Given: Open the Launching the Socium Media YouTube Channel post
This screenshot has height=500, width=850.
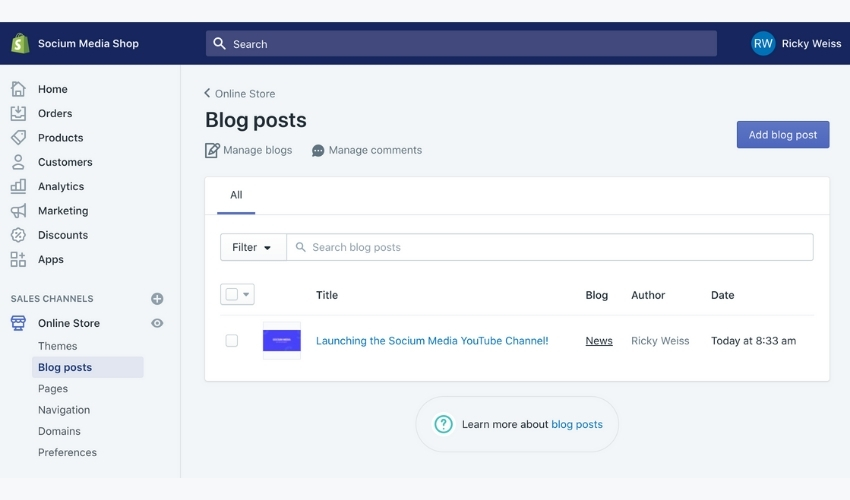Looking at the screenshot, I should [432, 341].
